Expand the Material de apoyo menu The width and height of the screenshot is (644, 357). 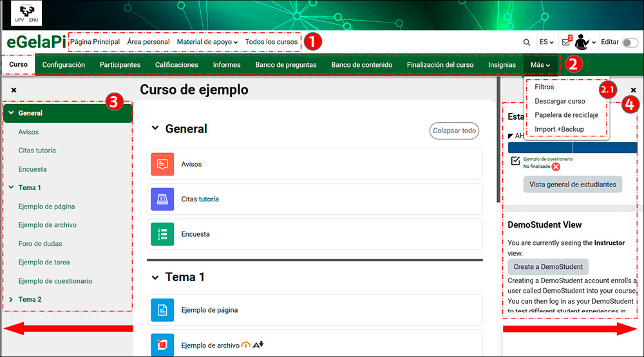point(207,42)
